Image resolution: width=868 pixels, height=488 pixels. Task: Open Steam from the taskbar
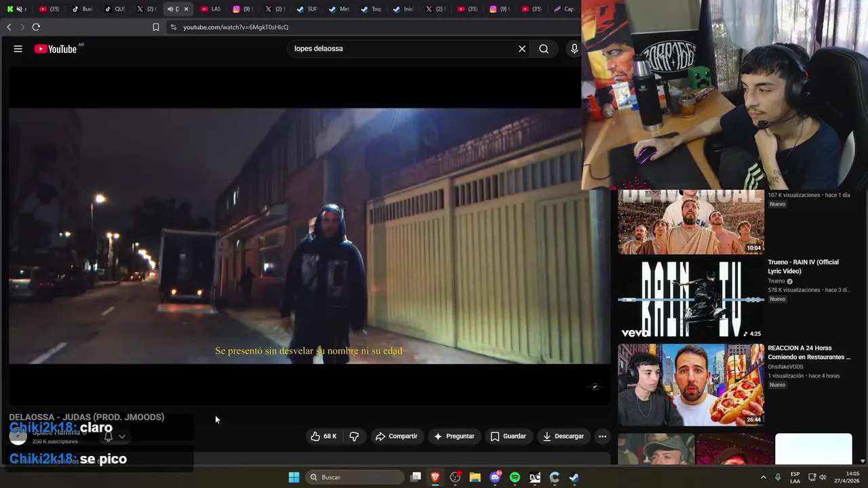(x=574, y=477)
